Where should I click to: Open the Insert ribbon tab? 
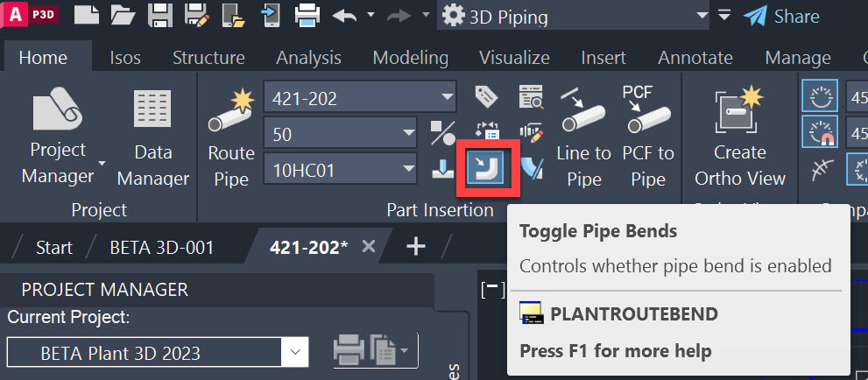(x=603, y=58)
